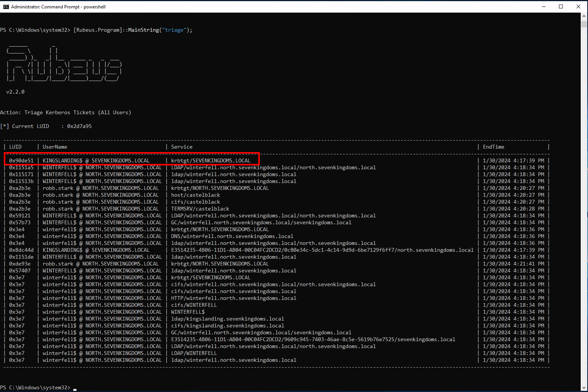Click the scrollbar up arrow

584,16
